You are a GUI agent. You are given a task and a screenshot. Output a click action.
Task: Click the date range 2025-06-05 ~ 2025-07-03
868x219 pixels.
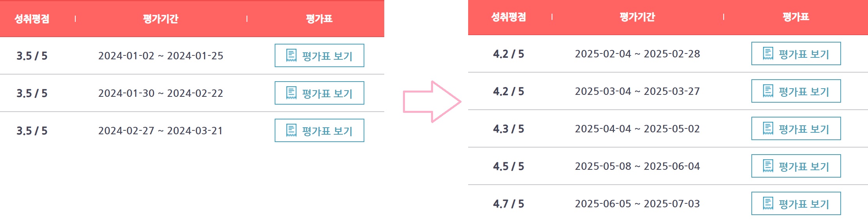[637, 204]
